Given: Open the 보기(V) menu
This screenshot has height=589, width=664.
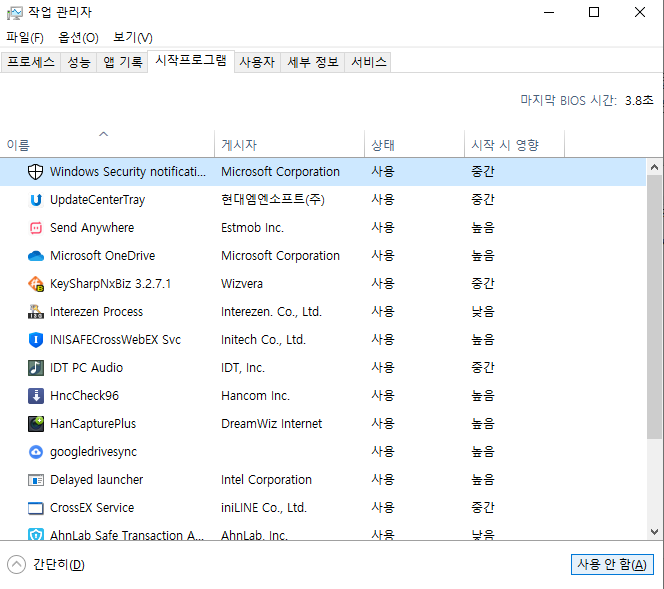Looking at the screenshot, I should point(133,38).
